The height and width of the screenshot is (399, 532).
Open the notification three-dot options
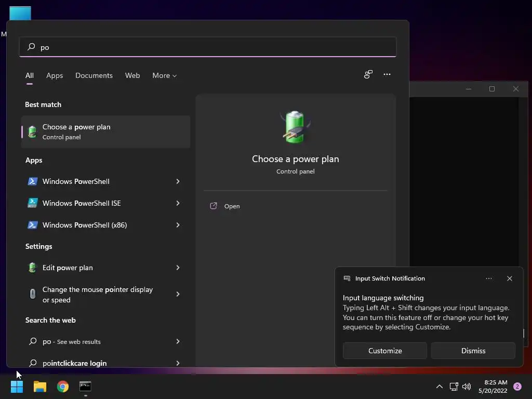488,278
